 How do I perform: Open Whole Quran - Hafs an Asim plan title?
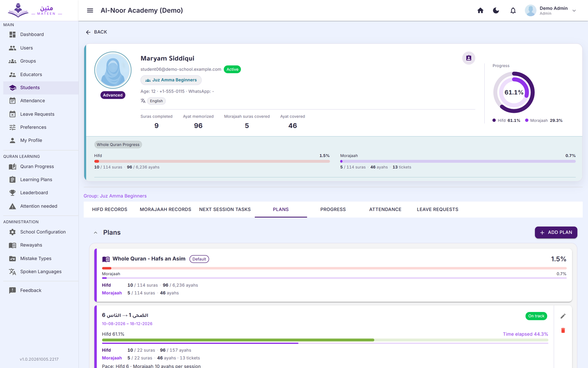[x=149, y=259]
